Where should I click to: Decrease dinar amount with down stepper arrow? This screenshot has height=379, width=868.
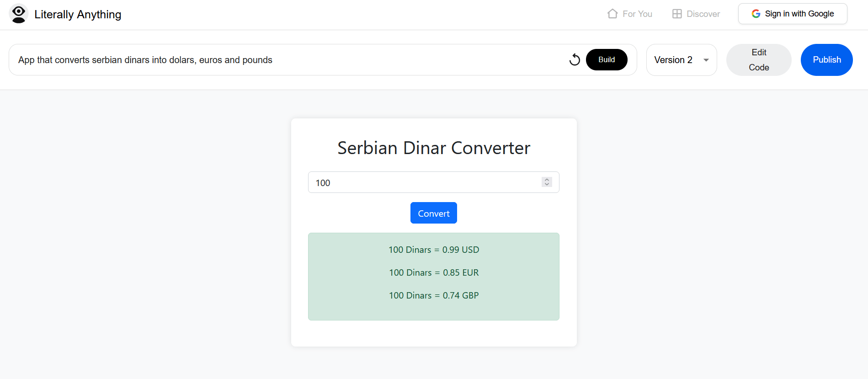tap(547, 185)
